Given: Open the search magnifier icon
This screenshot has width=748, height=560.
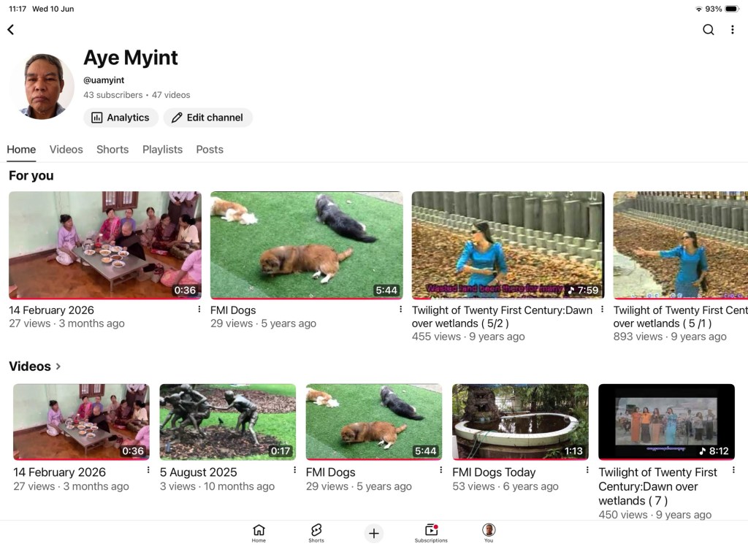Looking at the screenshot, I should [709, 30].
